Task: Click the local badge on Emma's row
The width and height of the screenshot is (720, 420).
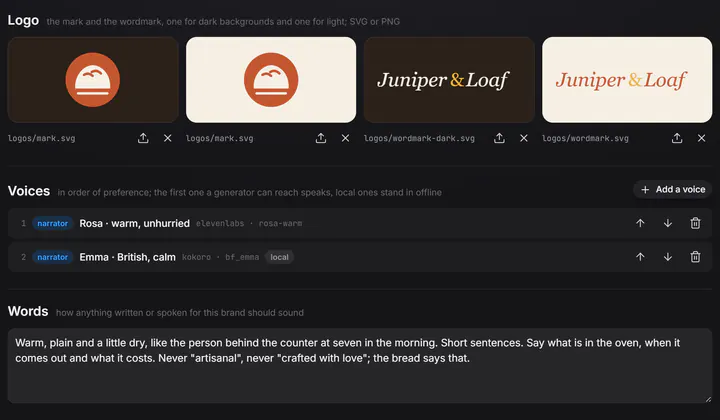Action: [x=279, y=257]
